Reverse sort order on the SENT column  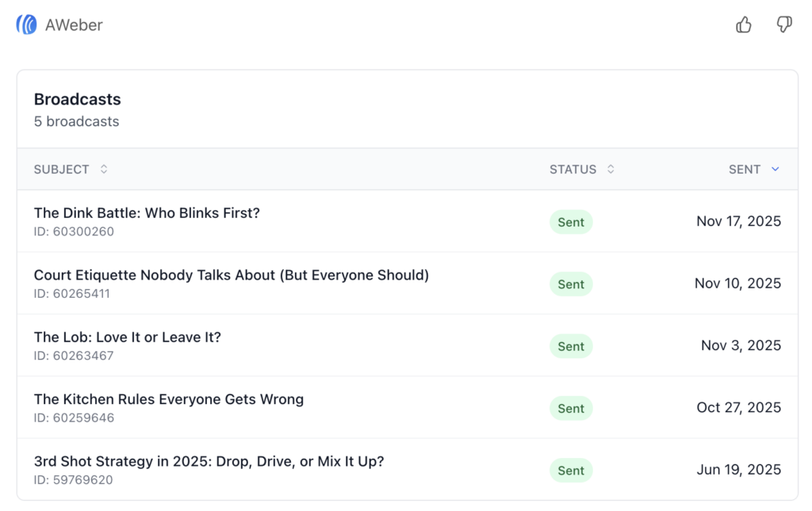click(744, 169)
